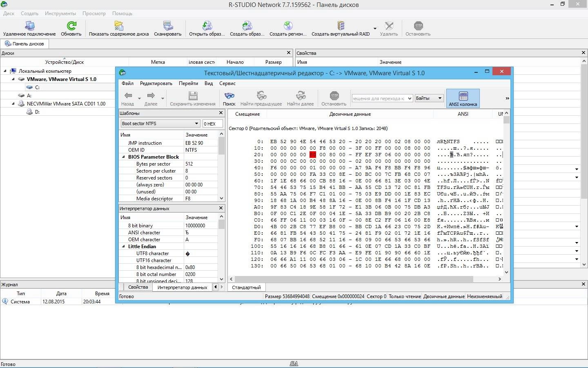Open the Boot sector NTFS template dropdown
This screenshot has height=368, width=588.
coord(196,123)
